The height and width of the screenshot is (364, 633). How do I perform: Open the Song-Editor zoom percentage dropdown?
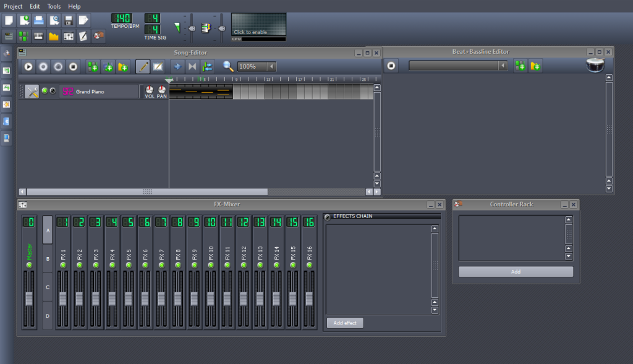pos(271,66)
